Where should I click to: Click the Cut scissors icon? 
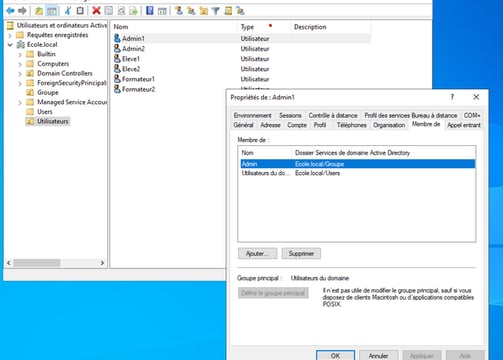[x=68, y=11]
